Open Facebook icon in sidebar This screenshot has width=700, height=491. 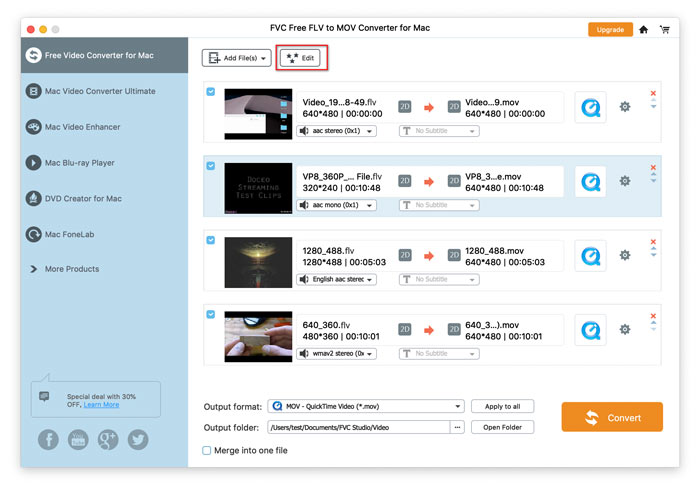(x=48, y=440)
